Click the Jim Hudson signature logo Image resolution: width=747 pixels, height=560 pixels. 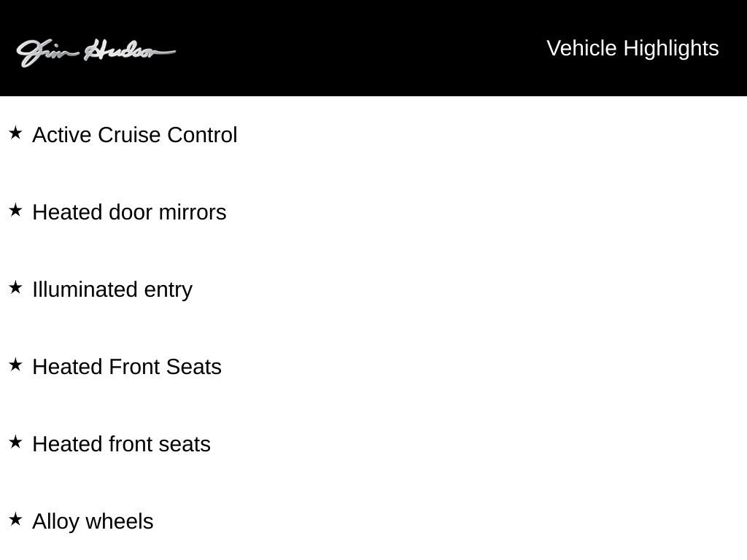[x=96, y=52]
